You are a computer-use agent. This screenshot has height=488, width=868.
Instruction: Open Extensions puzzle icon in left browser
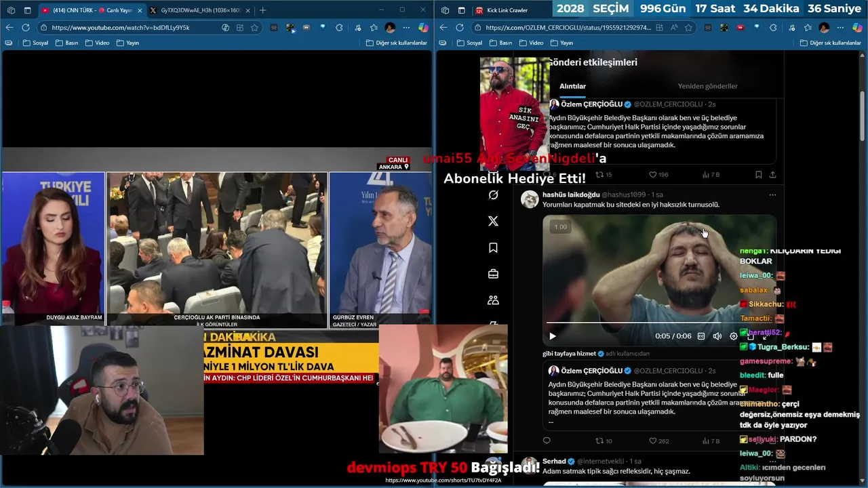339,28
